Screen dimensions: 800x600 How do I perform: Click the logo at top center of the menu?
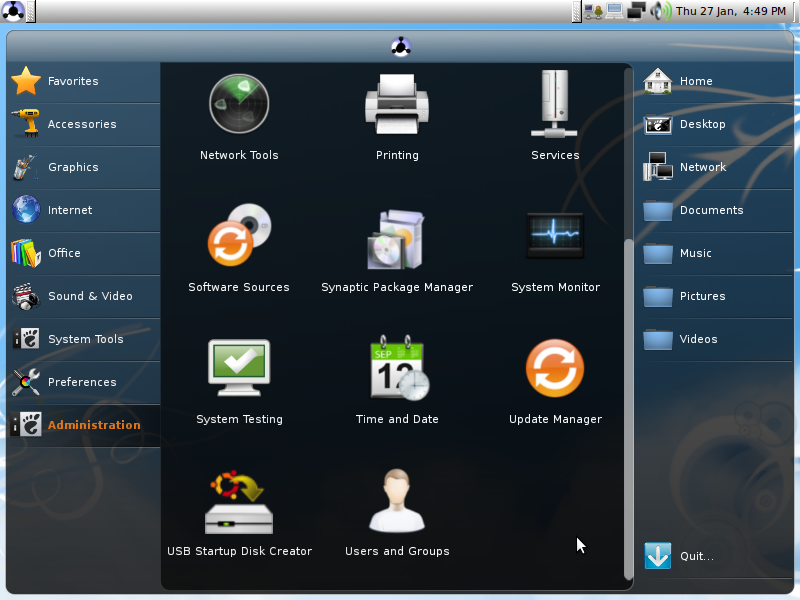tap(401, 47)
